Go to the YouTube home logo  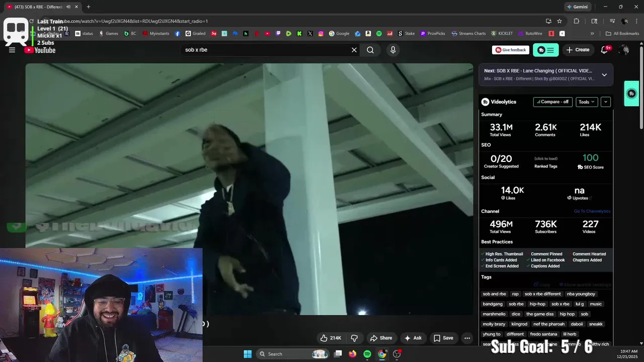click(x=40, y=50)
